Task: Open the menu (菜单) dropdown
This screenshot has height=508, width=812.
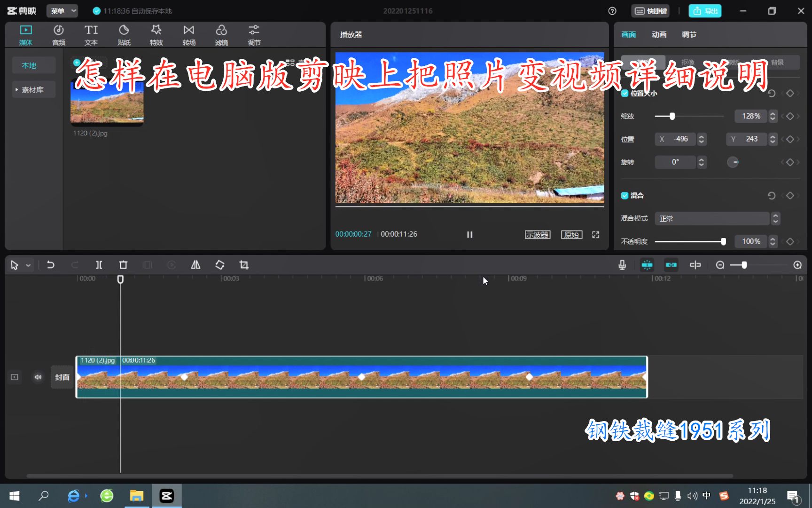Action: (62, 11)
